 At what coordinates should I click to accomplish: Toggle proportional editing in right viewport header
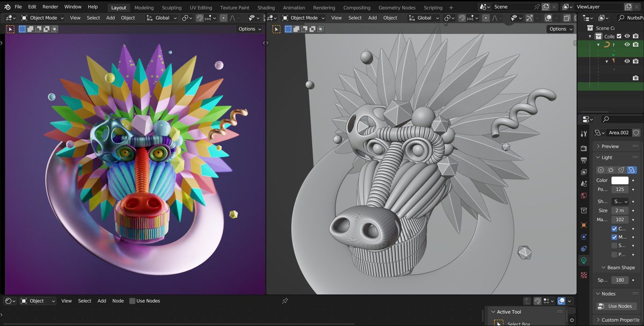point(485,18)
